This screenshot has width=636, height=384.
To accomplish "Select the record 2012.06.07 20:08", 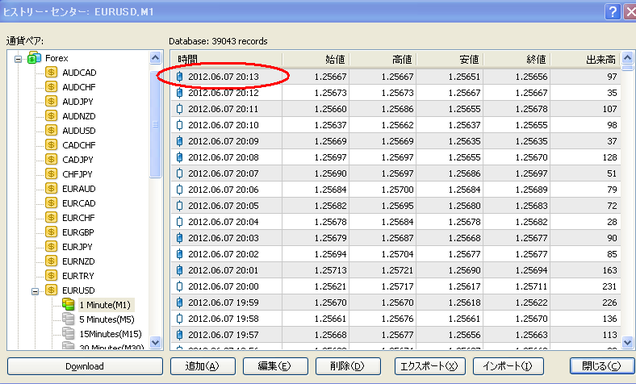I will (396, 157).
